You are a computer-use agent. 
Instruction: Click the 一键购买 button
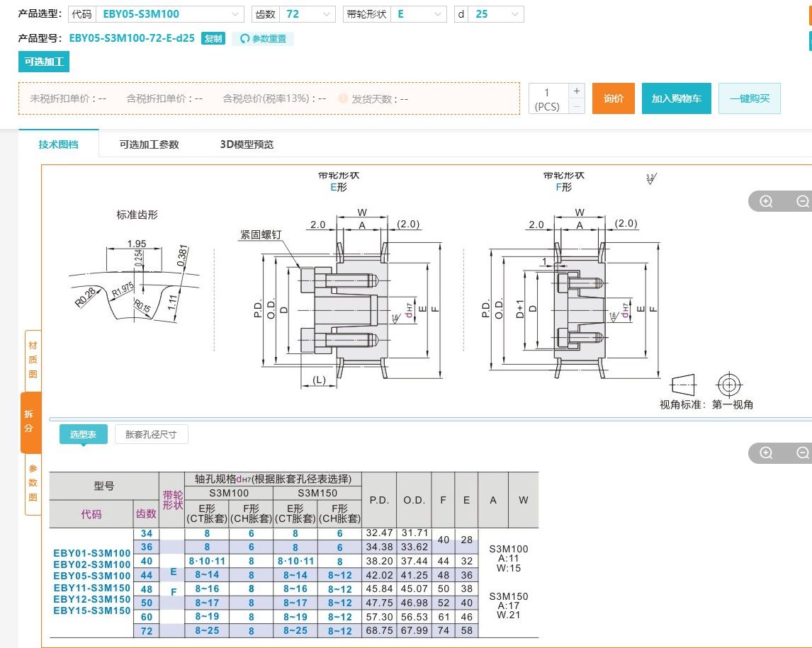click(749, 98)
